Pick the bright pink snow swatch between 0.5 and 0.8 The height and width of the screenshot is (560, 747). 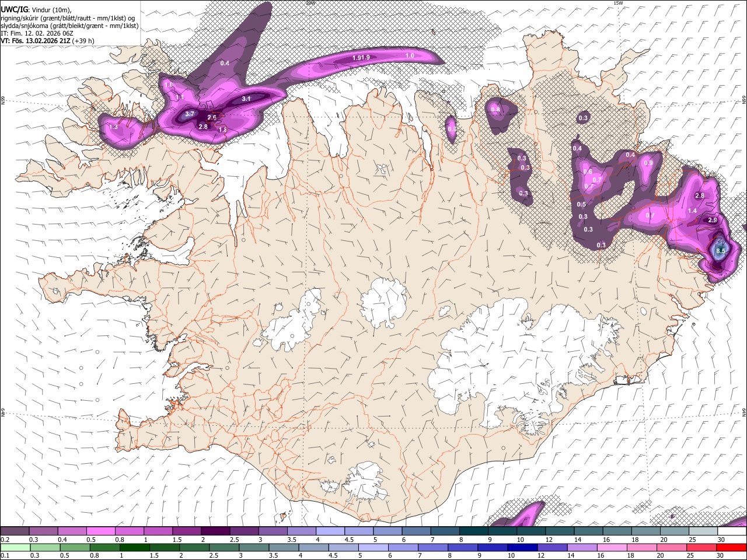pos(101,531)
